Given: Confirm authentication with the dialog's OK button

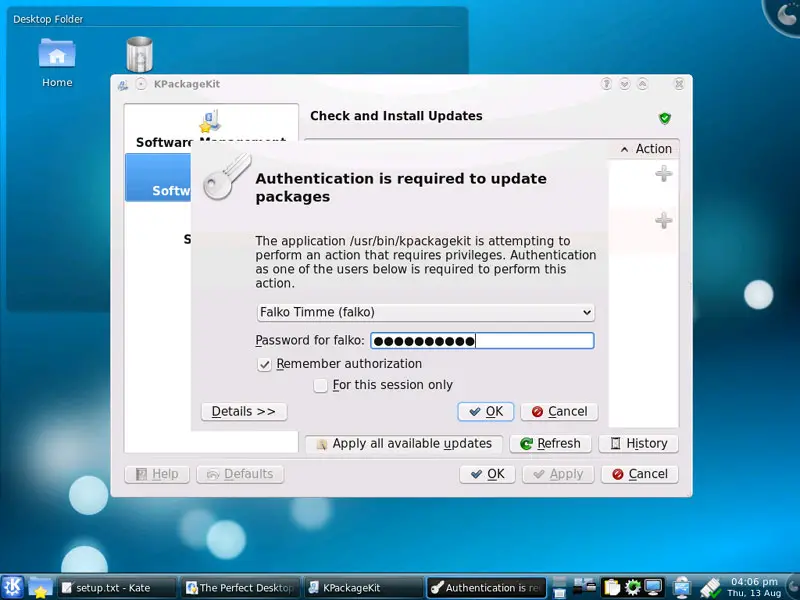Looking at the screenshot, I should (486, 412).
